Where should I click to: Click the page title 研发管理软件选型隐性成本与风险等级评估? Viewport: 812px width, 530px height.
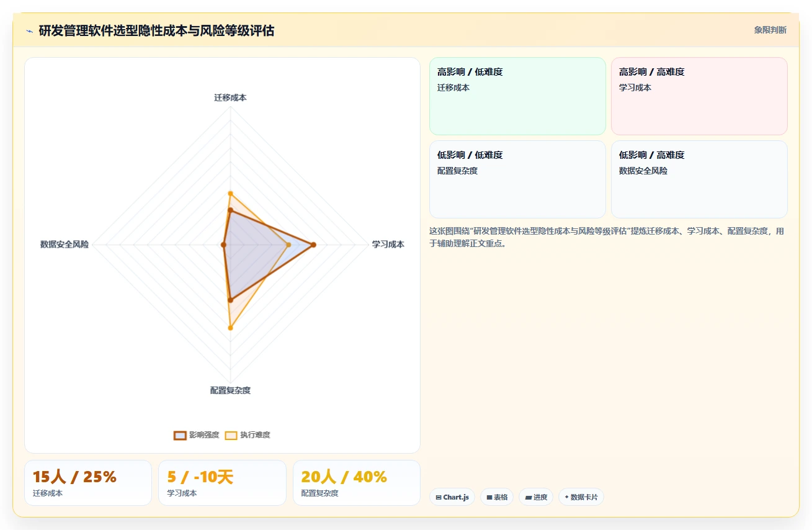(x=156, y=30)
